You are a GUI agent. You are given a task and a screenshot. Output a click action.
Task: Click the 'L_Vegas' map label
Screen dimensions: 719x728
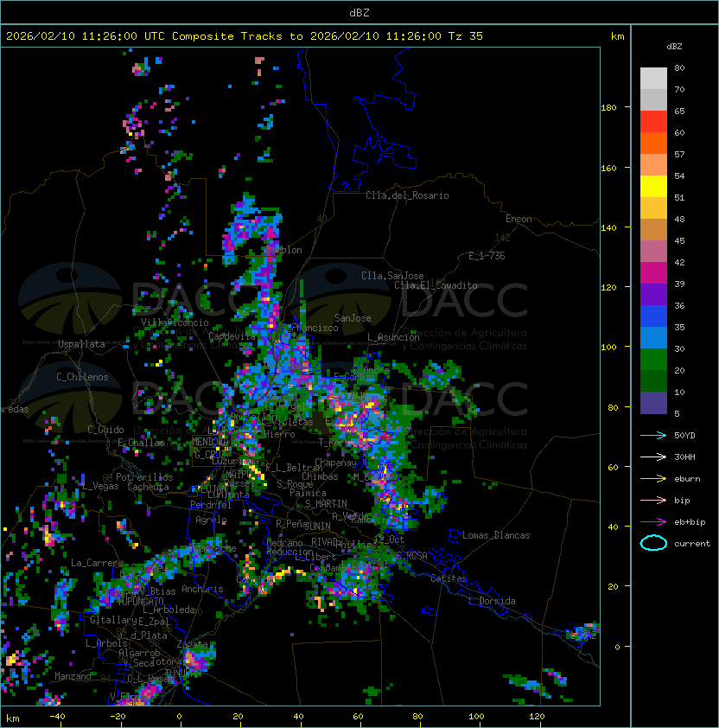pyautogui.click(x=100, y=486)
